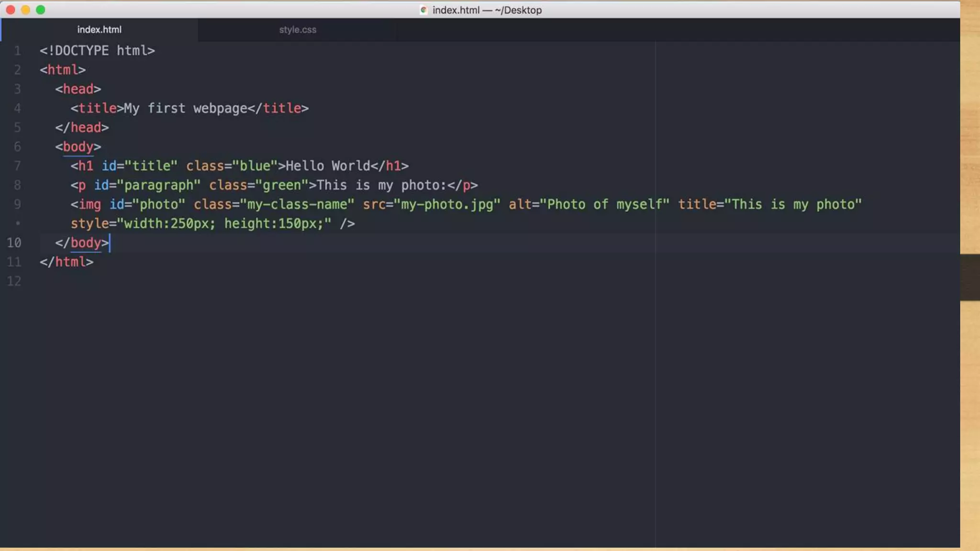Viewport: 980px width, 551px height.
Task: Click the class="green" attribute value
Action: pyautogui.click(x=281, y=185)
